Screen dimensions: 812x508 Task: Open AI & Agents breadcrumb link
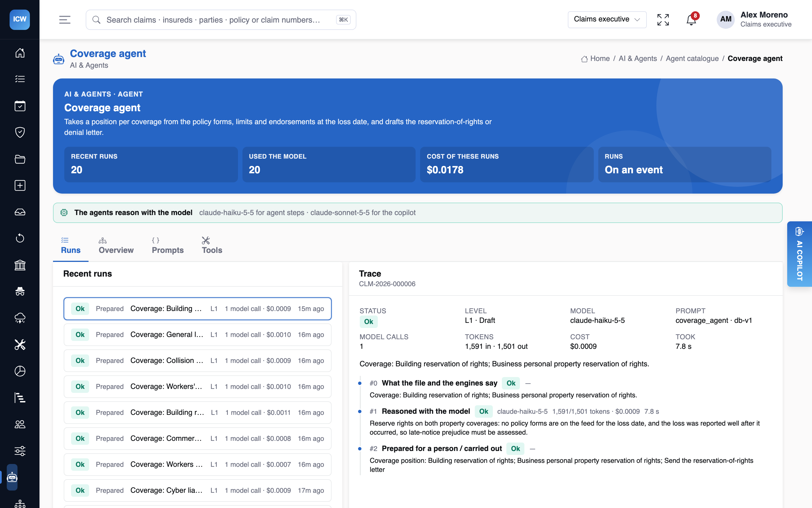pyautogui.click(x=637, y=58)
